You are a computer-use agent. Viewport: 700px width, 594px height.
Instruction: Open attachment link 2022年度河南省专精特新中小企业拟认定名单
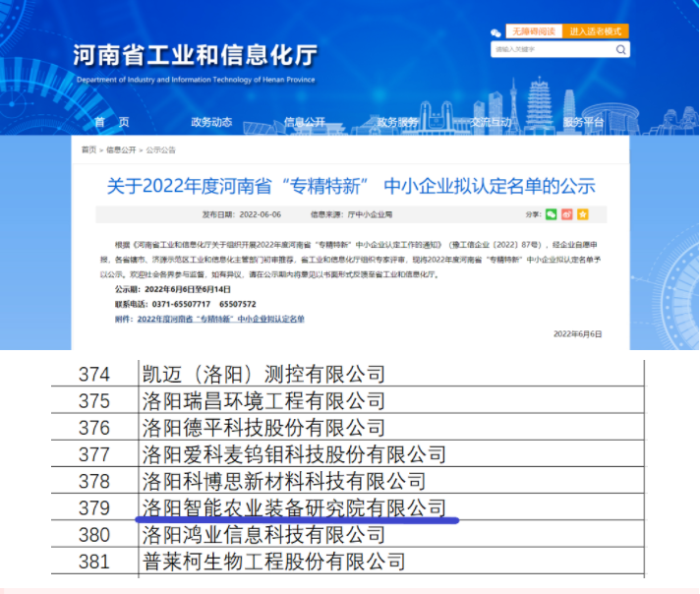221,319
